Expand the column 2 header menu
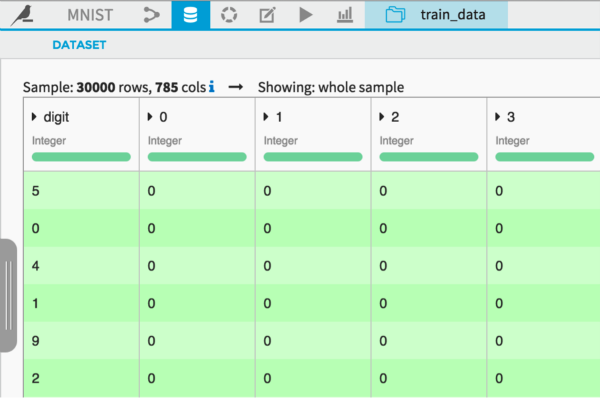The image size is (600, 398). tap(382, 117)
